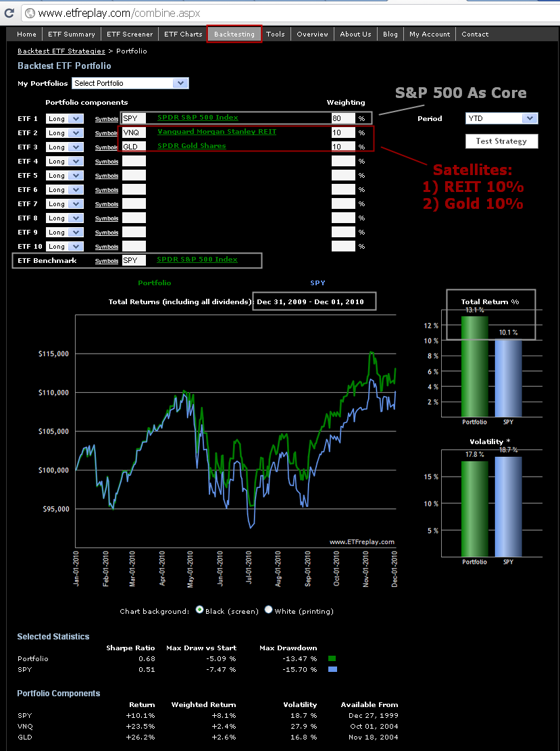Click the SPY weighted return +8.1%

click(x=224, y=716)
